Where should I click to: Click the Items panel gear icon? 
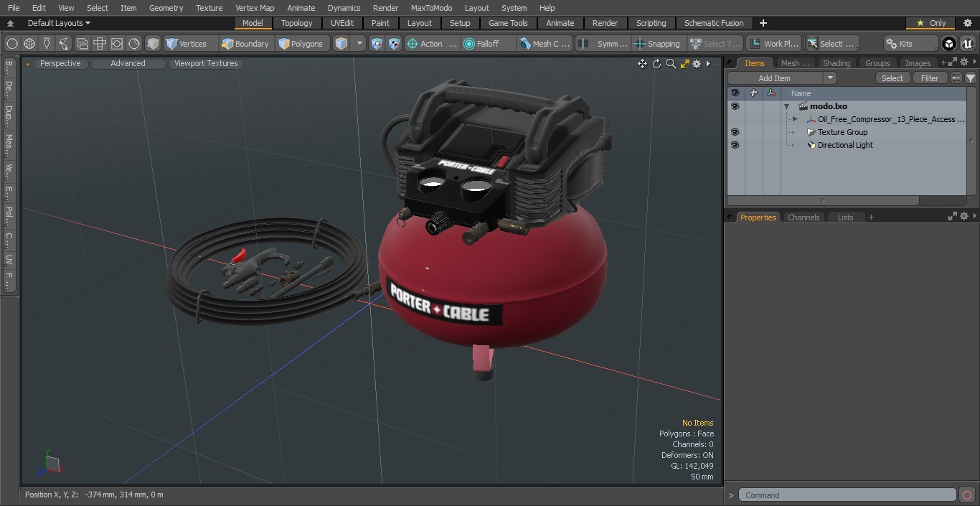click(x=966, y=63)
